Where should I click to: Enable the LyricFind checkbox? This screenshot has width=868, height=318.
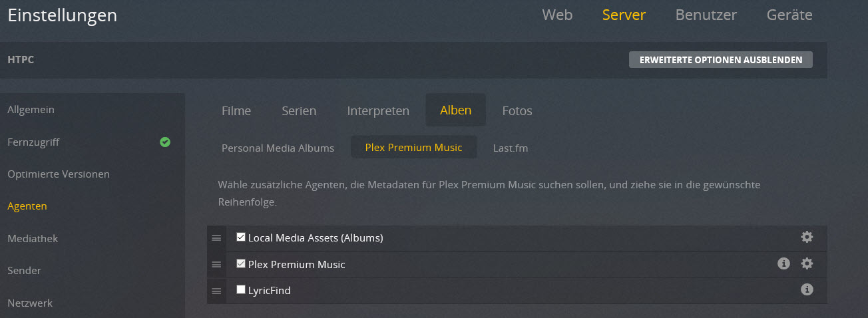(241, 289)
